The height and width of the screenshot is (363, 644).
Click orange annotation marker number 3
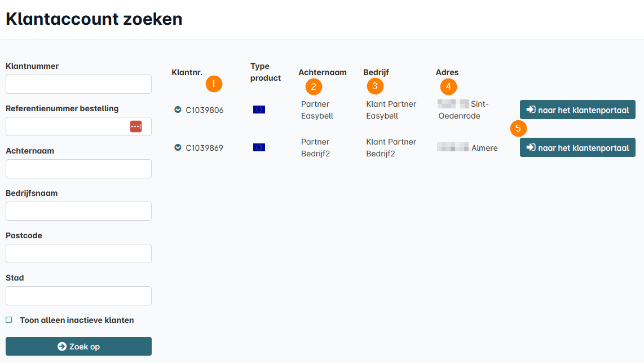click(x=375, y=86)
